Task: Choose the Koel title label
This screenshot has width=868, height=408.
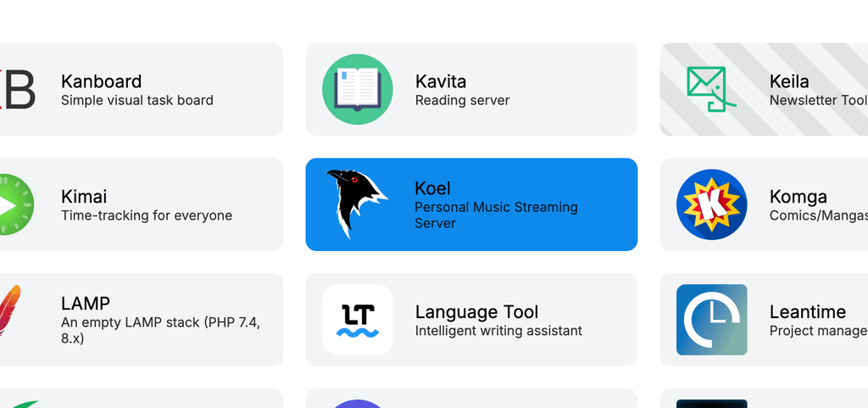Action: (x=432, y=188)
